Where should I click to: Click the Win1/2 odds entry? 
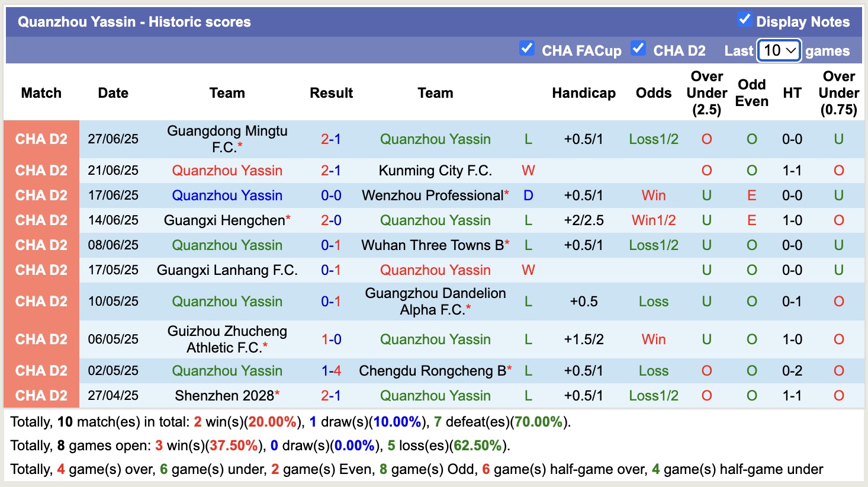(653, 220)
